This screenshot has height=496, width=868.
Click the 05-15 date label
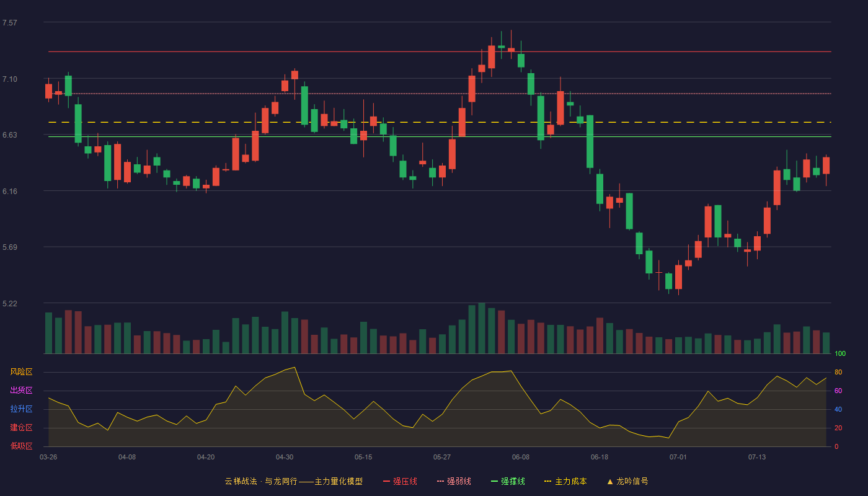363,457
